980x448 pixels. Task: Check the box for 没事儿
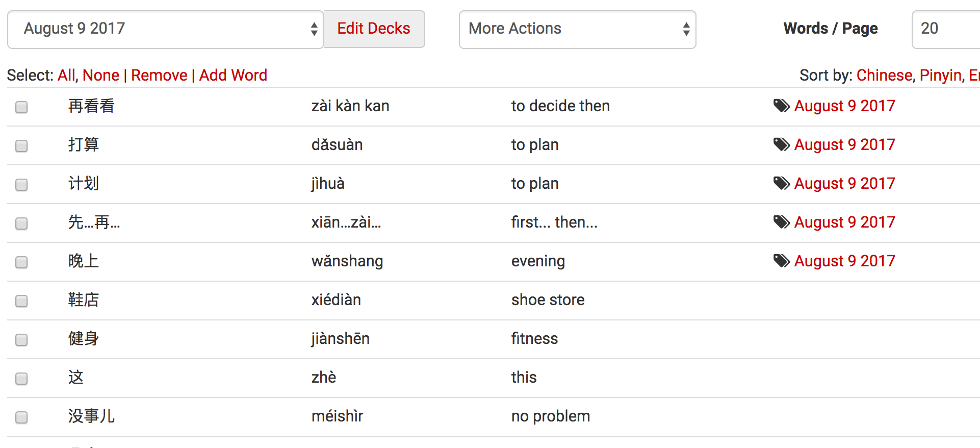coord(21,417)
